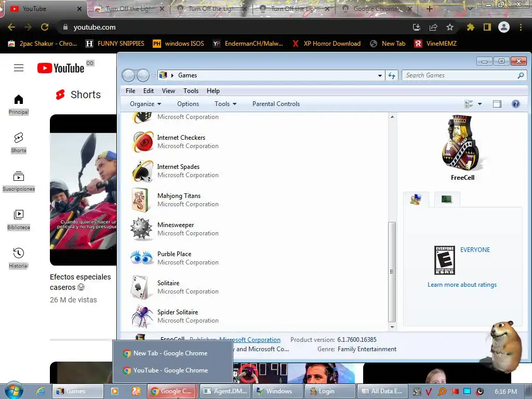Click YouTube Principal home icon
The width and height of the screenshot is (532, 399).
[19, 99]
